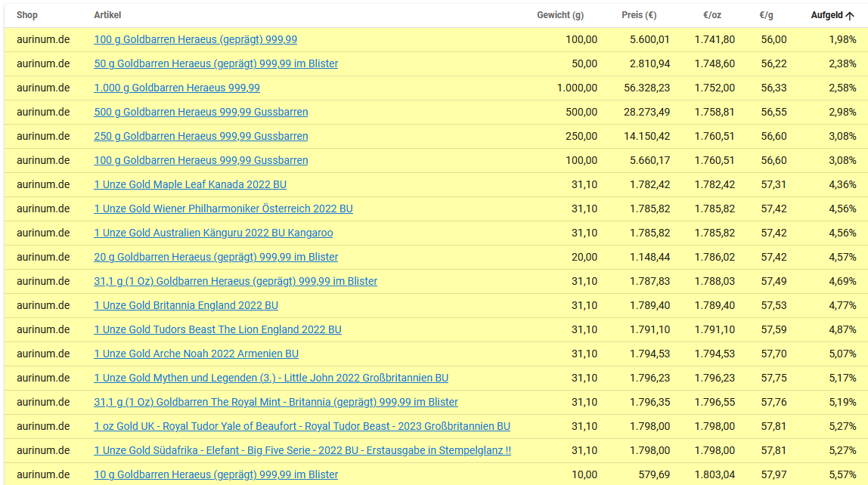Sort table by Shop column header
The image size is (868, 485).
click(x=27, y=16)
